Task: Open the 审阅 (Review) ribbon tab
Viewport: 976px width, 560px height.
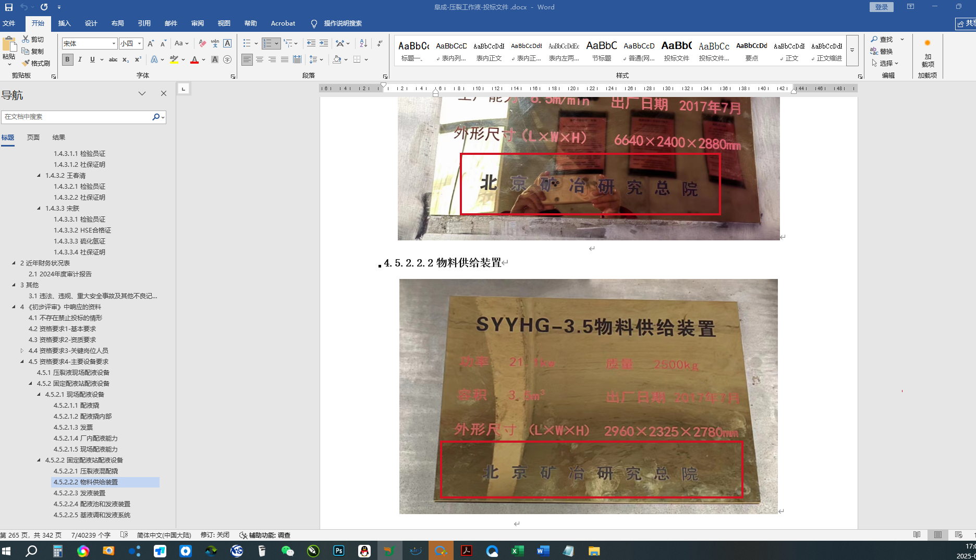Action: 198,23
